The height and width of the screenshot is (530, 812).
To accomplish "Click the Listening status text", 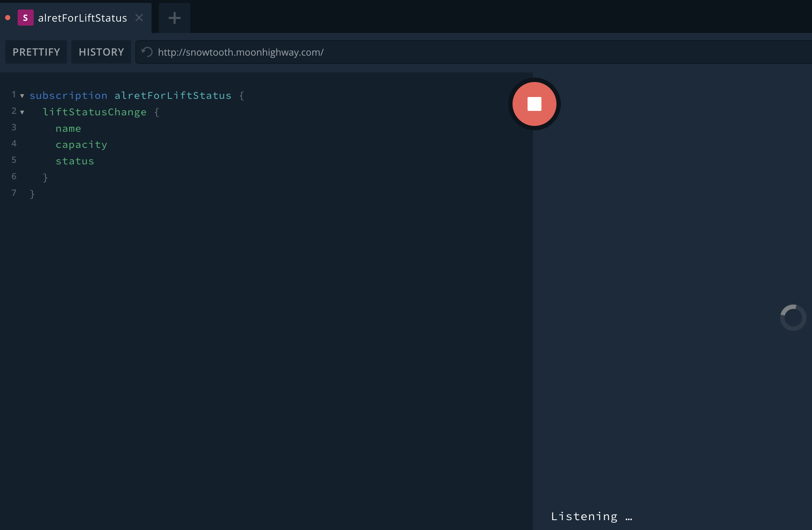I will point(591,516).
